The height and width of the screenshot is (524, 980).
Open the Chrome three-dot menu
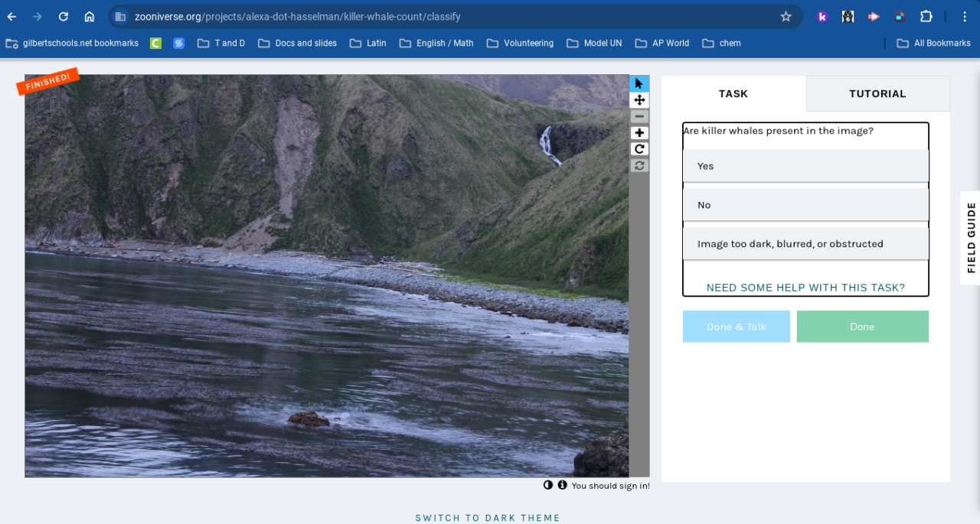965,16
